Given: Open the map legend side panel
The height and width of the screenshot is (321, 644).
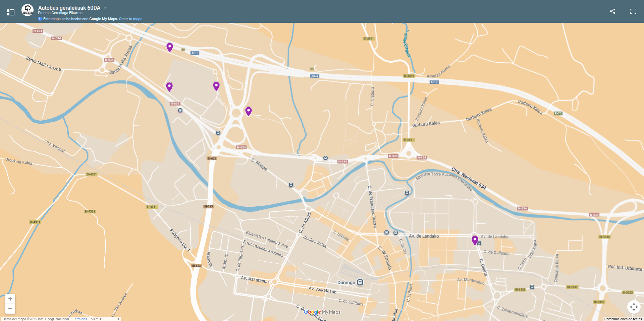Looking at the screenshot, I should 11,12.
